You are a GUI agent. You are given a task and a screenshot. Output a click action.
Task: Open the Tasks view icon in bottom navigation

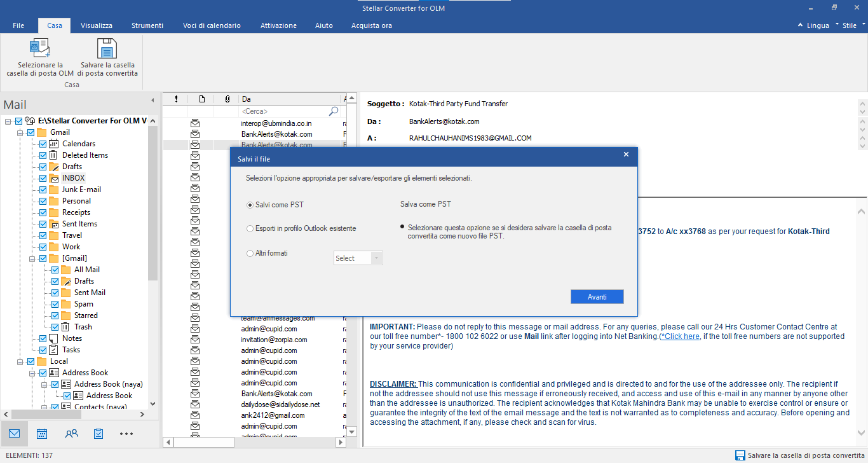(x=98, y=434)
